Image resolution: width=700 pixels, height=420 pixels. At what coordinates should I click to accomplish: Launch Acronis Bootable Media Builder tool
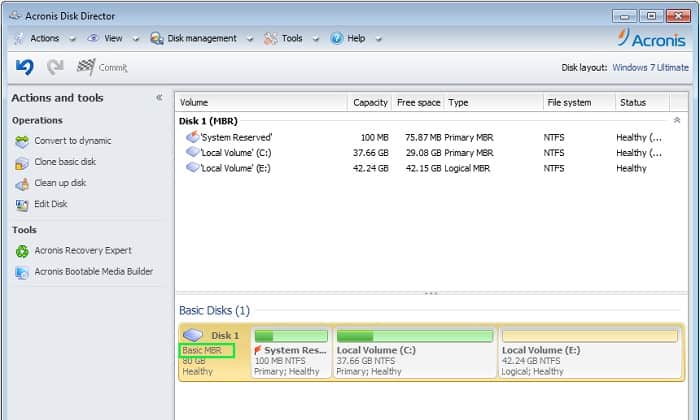click(x=94, y=271)
